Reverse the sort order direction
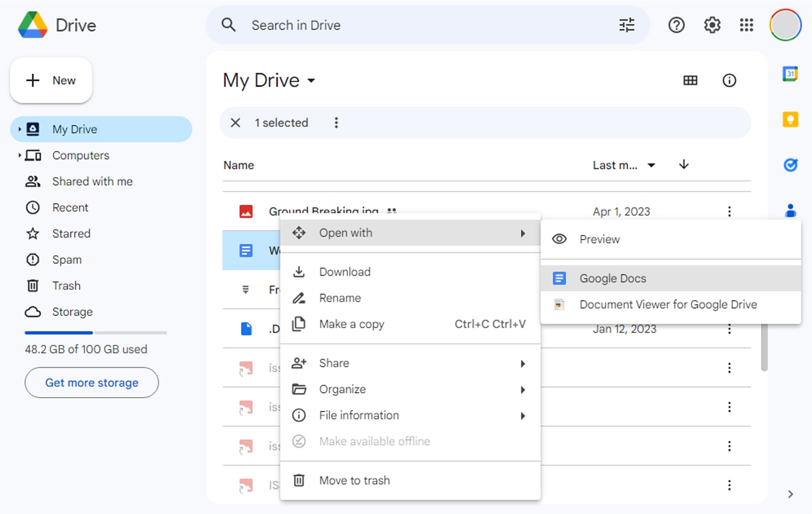The width and height of the screenshot is (812, 514). click(x=683, y=165)
